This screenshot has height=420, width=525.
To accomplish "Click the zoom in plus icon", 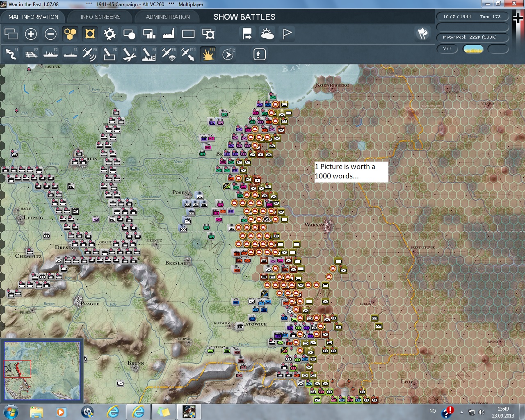I will point(31,34).
